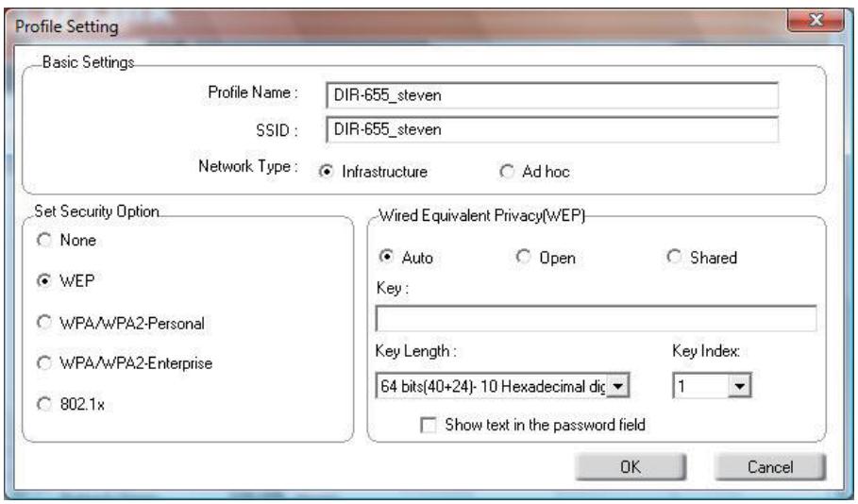Click the Profile Name field
The width and height of the screenshot is (858, 504).
point(552,95)
